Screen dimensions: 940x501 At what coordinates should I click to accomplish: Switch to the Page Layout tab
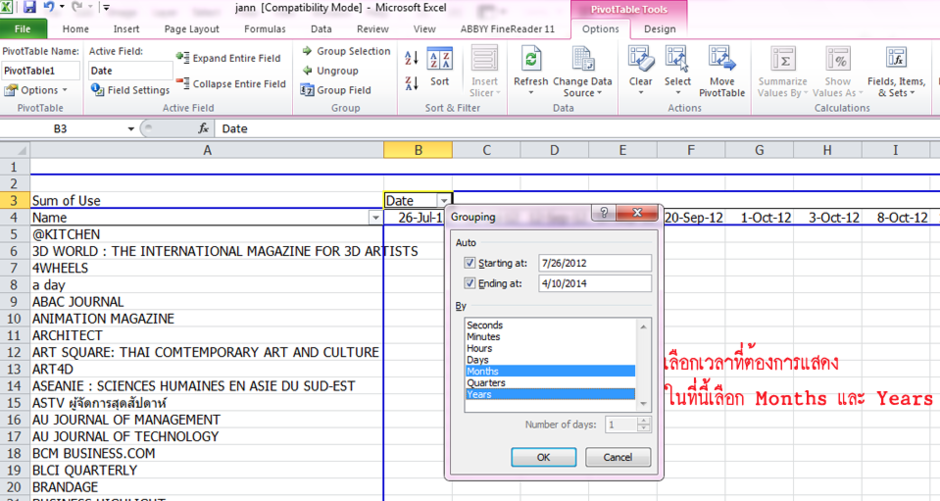192,29
